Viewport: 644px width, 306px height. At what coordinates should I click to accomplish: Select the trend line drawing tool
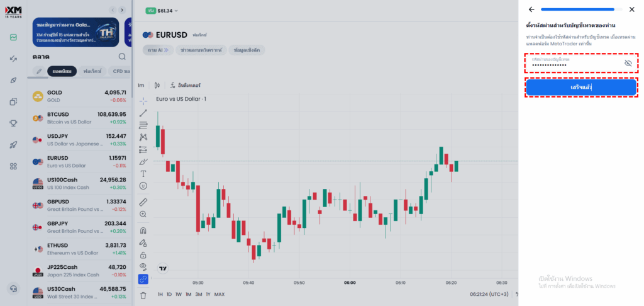click(143, 112)
